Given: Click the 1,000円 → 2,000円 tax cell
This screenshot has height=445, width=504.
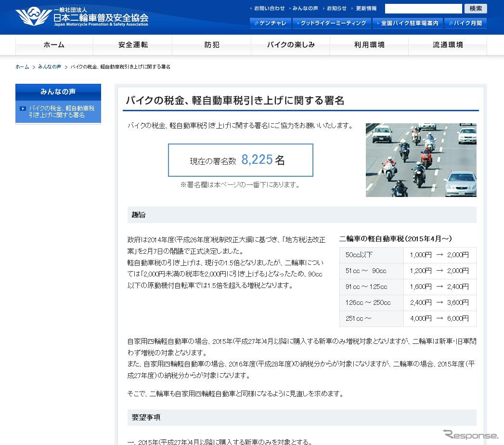Looking at the screenshot, I should 439,255.
